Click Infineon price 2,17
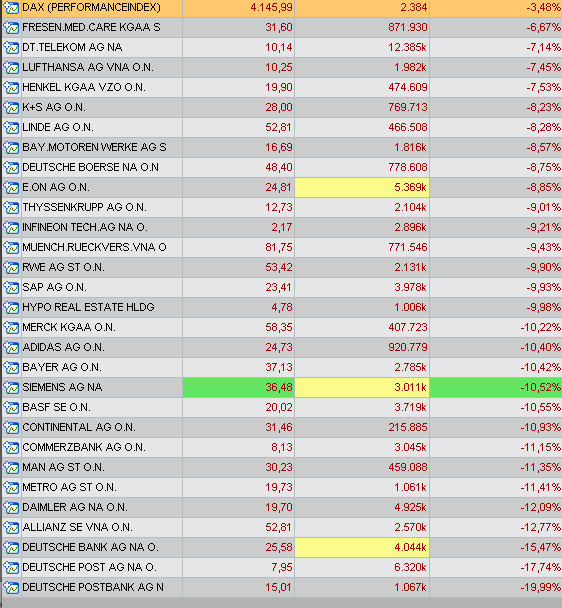This screenshot has height=608, width=562. point(282,227)
